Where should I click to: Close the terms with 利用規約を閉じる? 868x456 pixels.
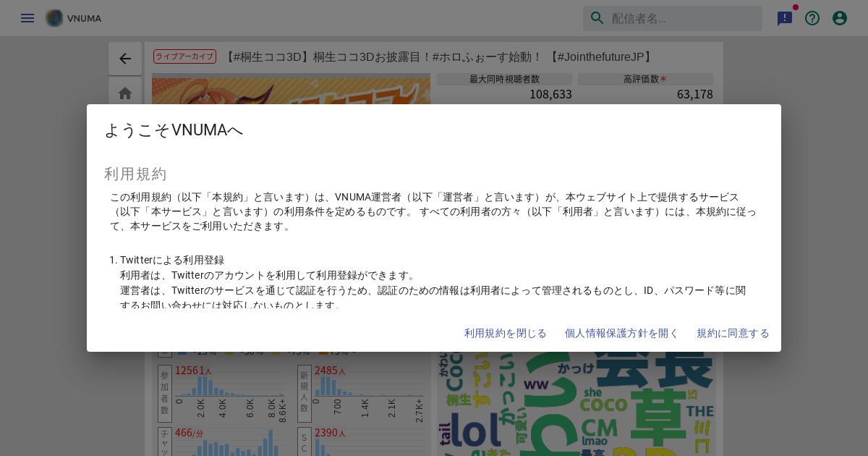pyautogui.click(x=506, y=333)
